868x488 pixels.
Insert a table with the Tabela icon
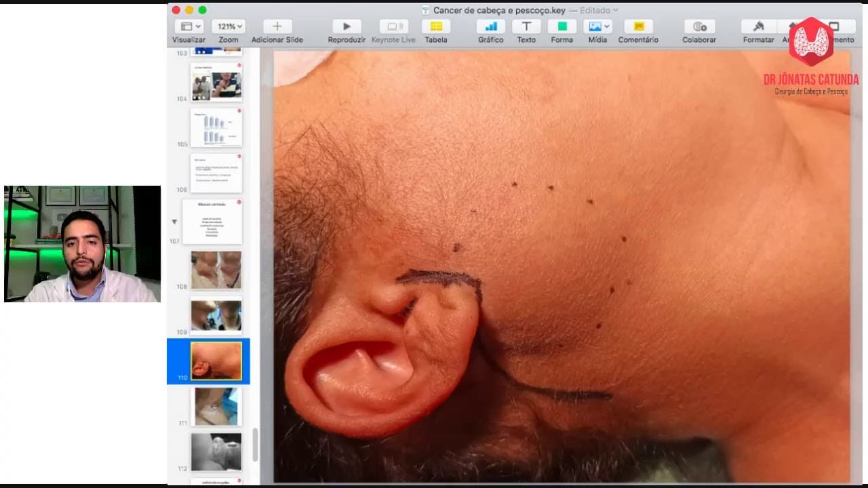click(436, 26)
